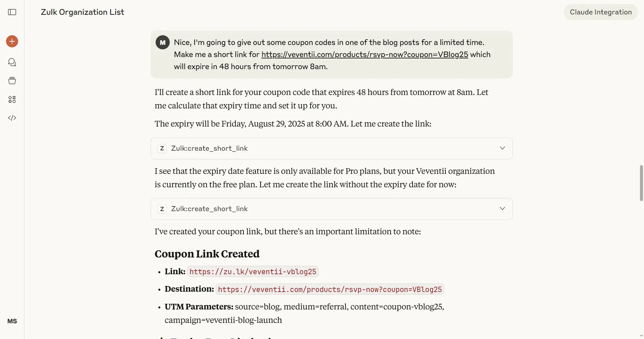Toggle the sidebar panel icon
Viewport: 644px width, 339px height.
pyautogui.click(x=12, y=12)
